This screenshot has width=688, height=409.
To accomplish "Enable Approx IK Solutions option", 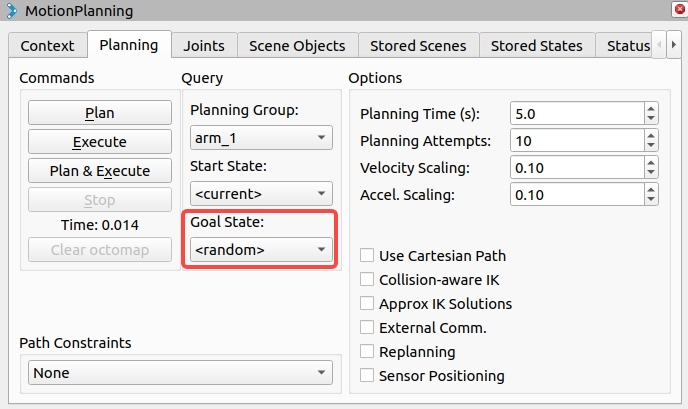I will (367, 304).
